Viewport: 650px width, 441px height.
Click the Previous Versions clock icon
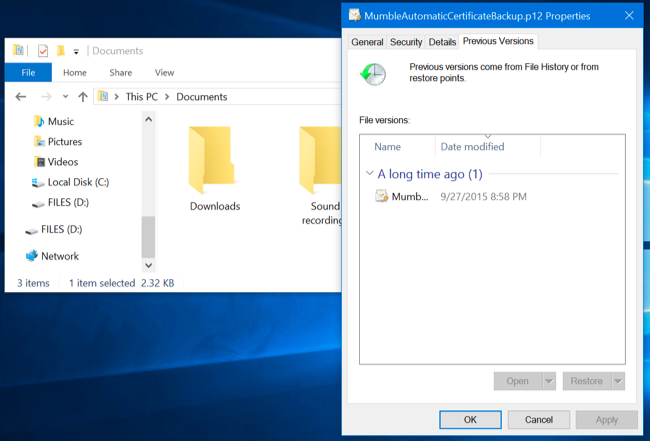(x=373, y=74)
